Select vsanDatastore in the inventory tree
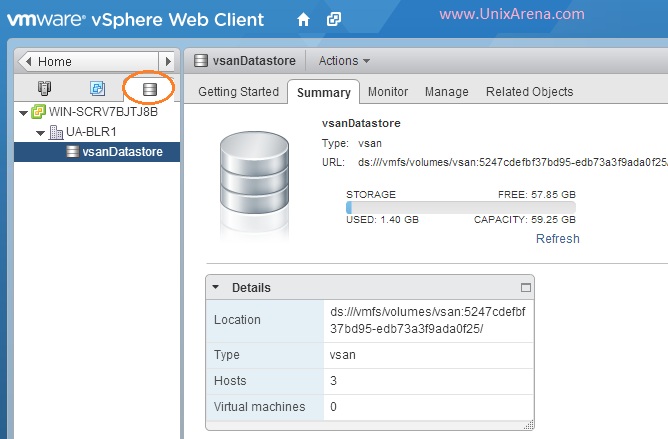This screenshot has width=668, height=439. [97, 152]
